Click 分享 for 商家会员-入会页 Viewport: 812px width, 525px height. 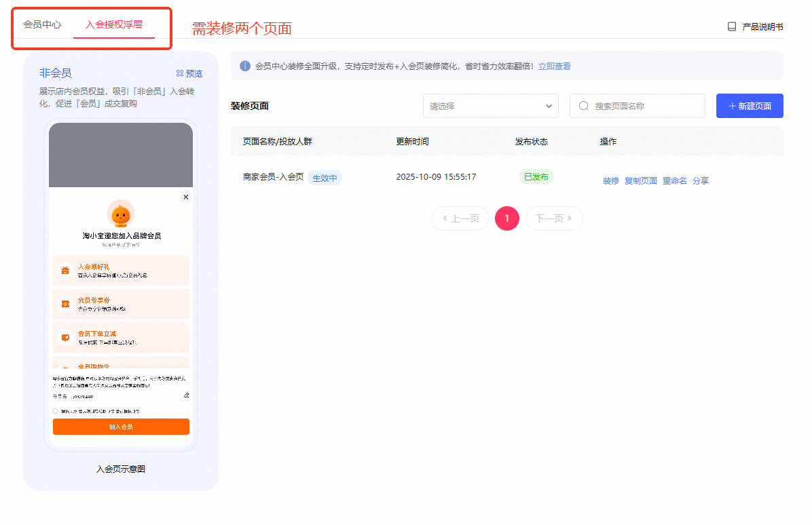700,180
